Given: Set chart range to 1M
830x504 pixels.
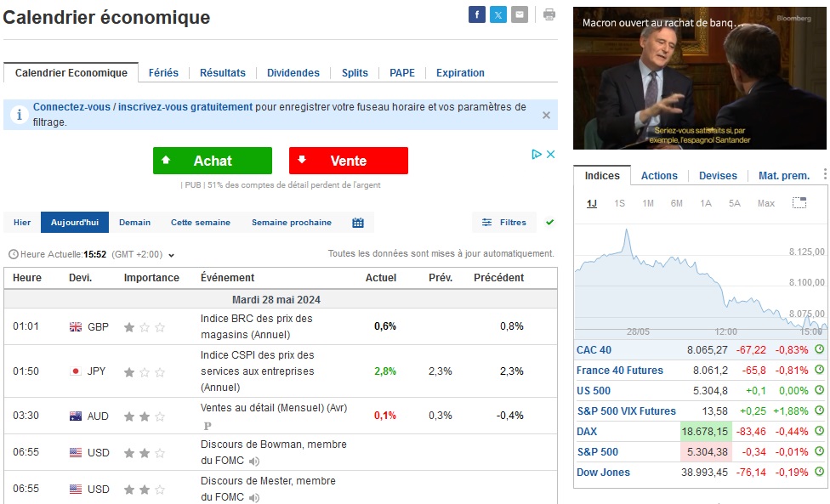Looking at the screenshot, I should [x=648, y=203].
